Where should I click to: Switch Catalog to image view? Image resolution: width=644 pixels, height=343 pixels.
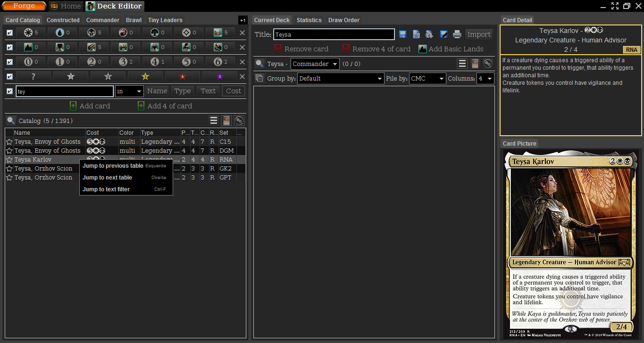(x=226, y=121)
